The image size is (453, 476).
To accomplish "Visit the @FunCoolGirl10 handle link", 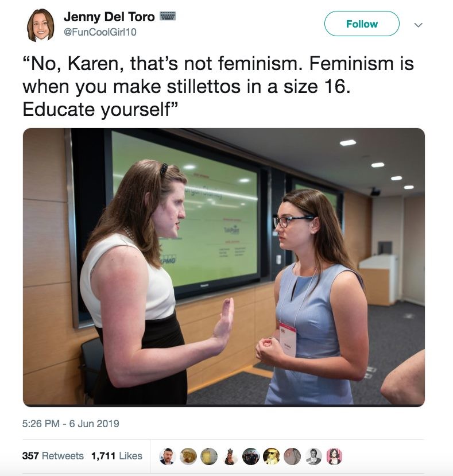I will pos(100,32).
